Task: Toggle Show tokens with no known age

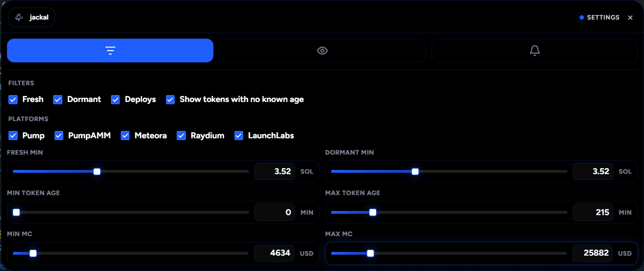Action: [x=170, y=100]
